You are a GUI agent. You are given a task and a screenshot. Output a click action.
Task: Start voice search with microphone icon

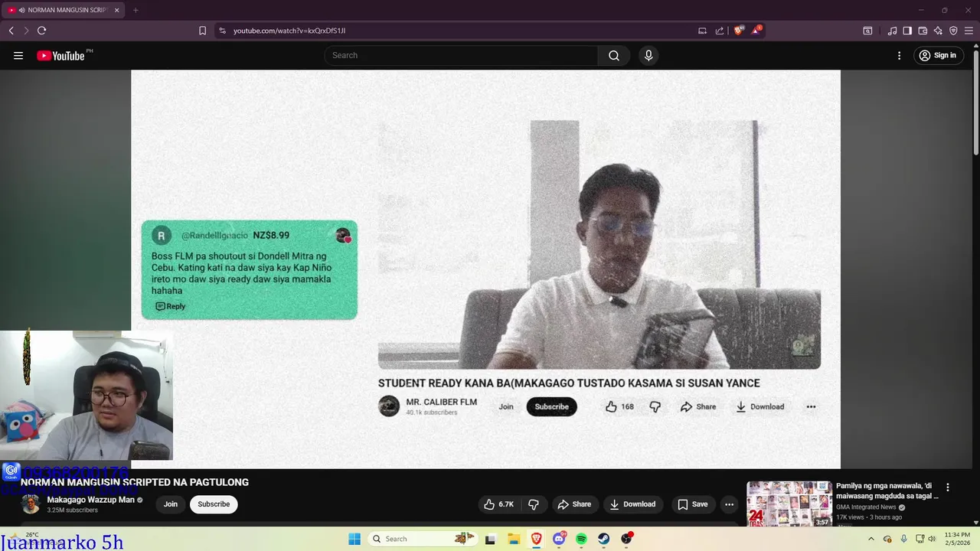click(648, 55)
